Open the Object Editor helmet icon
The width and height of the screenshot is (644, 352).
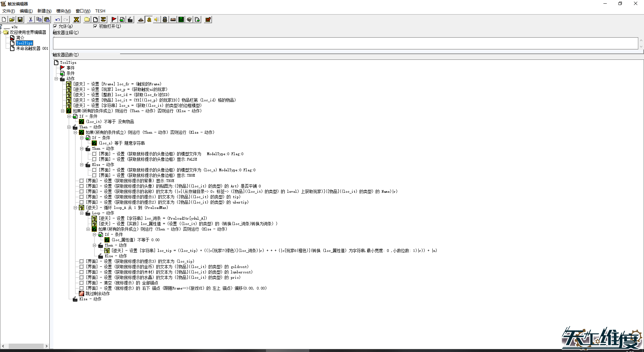pyautogui.click(x=165, y=19)
